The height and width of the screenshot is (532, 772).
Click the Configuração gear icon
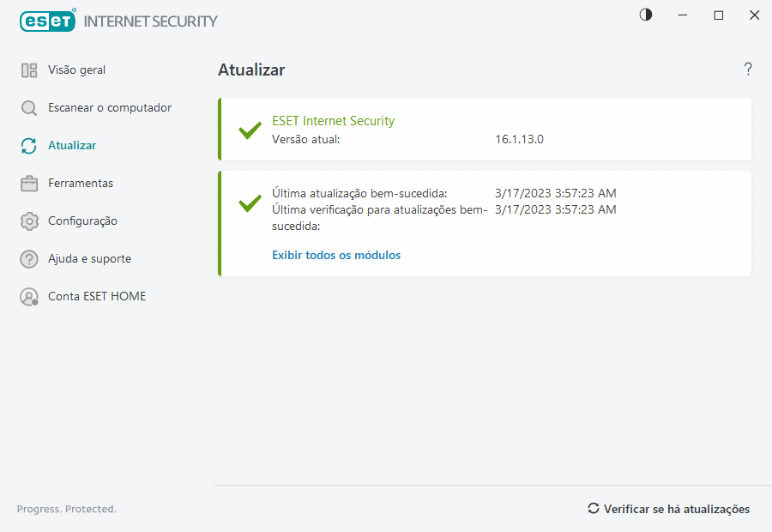click(x=29, y=221)
